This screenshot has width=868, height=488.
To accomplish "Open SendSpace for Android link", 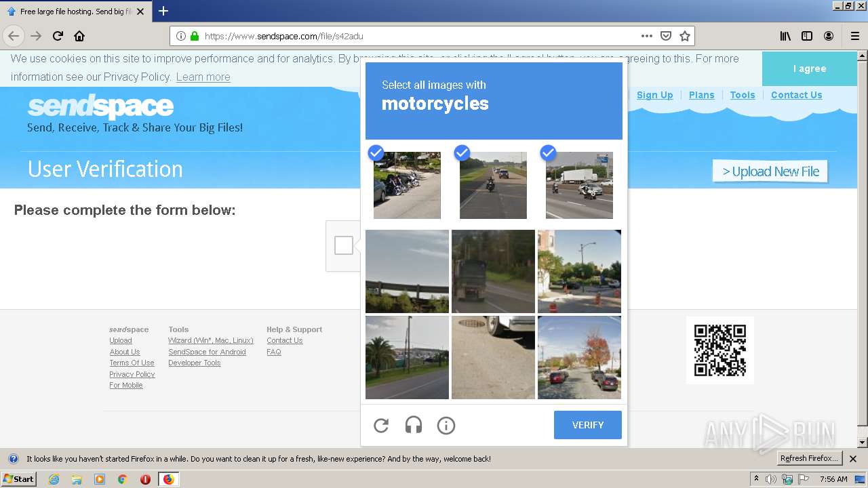I will (207, 352).
